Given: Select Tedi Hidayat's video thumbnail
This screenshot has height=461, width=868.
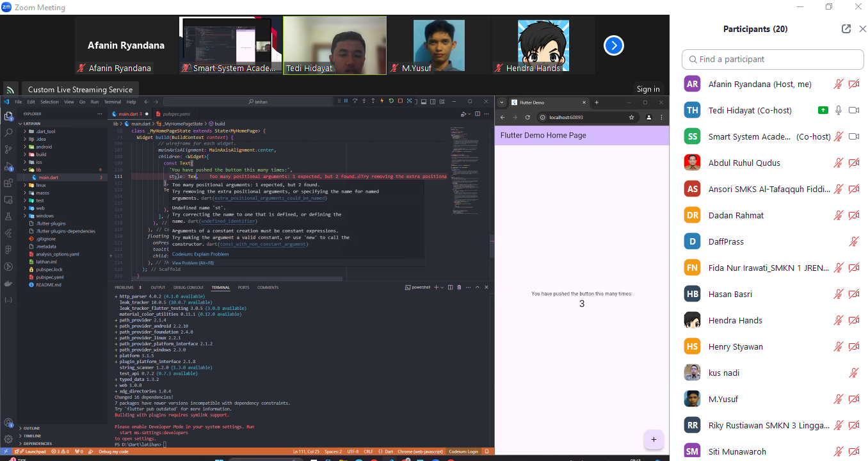Looking at the screenshot, I should (335, 45).
